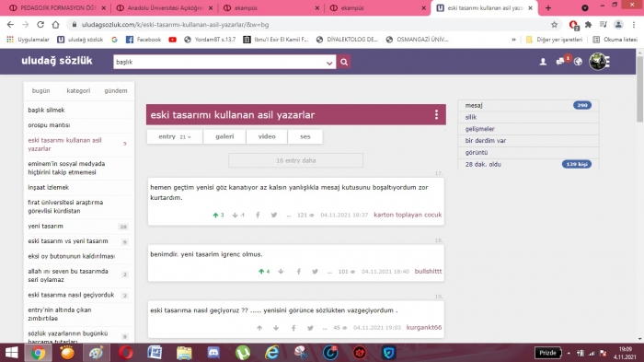Click the magnifier search button

click(x=344, y=62)
